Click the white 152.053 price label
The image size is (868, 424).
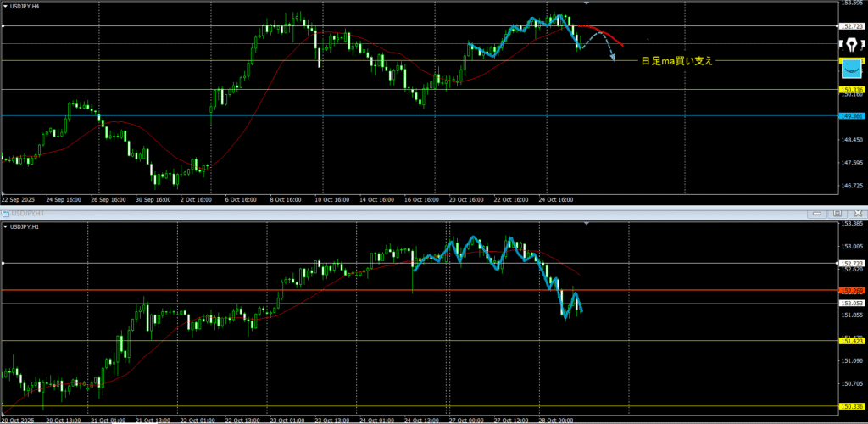851,303
